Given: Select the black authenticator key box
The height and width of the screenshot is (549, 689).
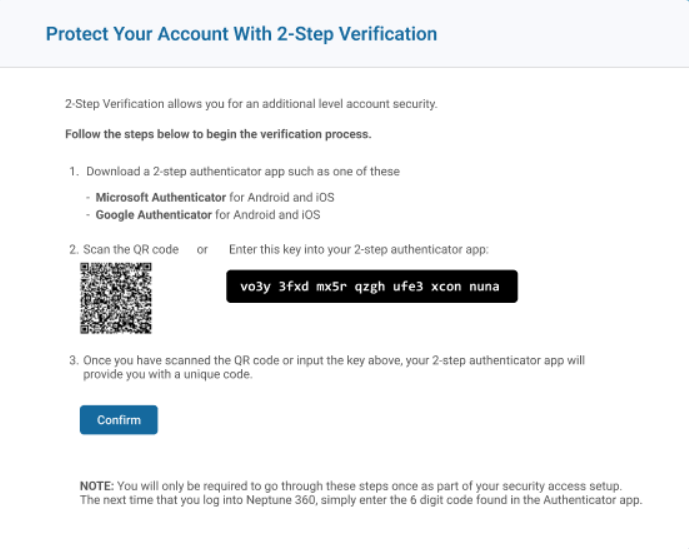Looking at the screenshot, I should pos(372,286).
